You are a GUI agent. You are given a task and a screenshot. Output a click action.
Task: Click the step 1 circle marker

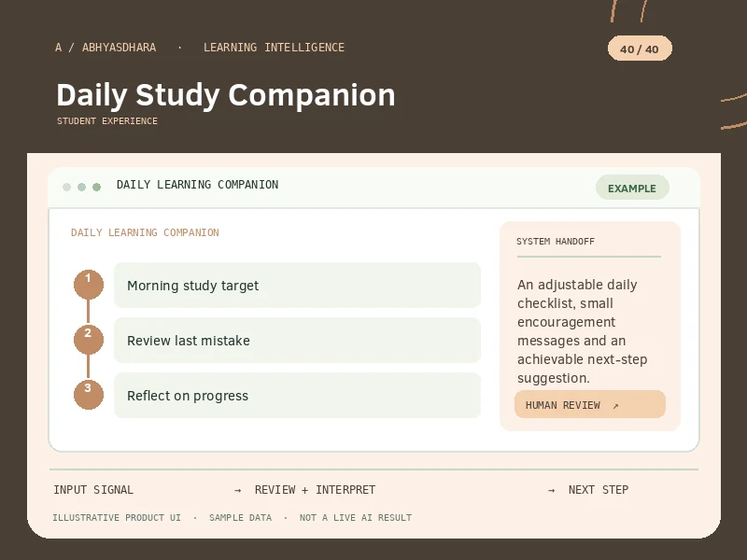coord(89,285)
